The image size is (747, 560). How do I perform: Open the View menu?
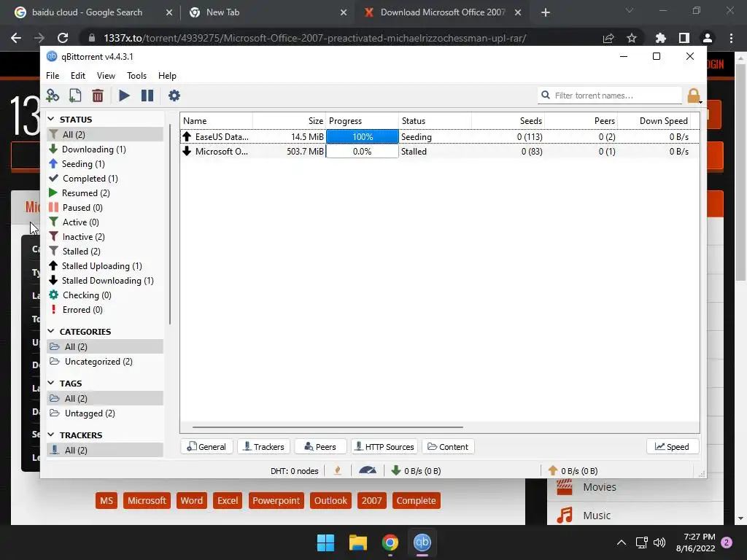tap(106, 76)
